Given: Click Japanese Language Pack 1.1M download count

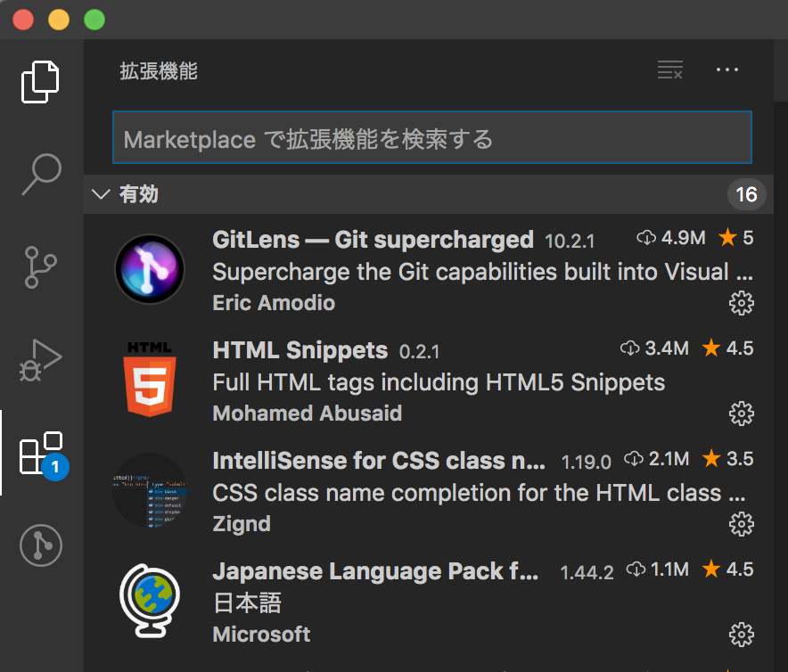Looking at the screenshot, I should coord(657,569).
